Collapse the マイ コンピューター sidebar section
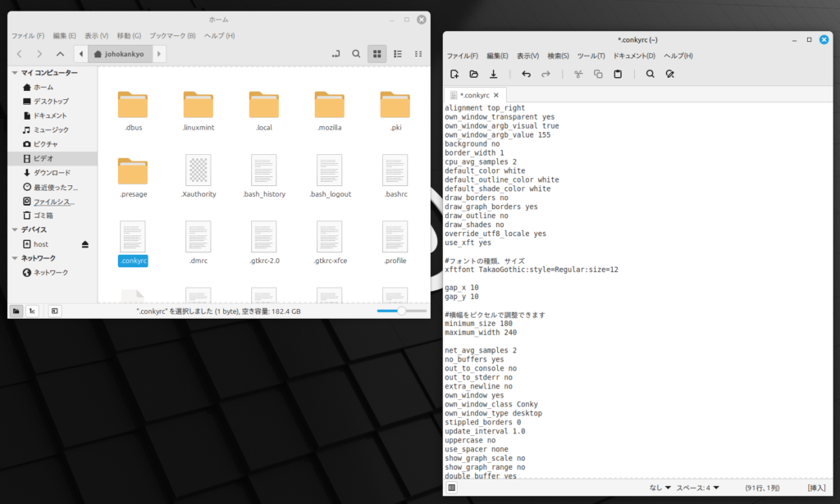840x504 pixels. (x=15, y=73)
